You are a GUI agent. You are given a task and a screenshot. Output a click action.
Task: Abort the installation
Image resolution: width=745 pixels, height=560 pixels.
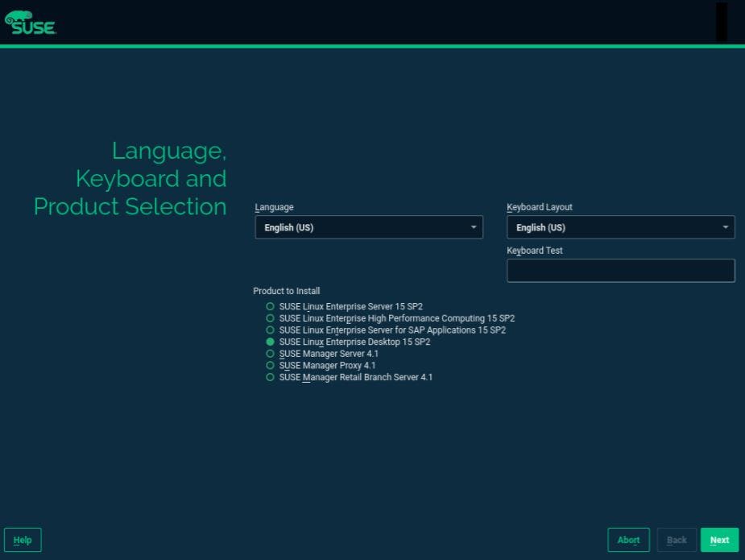coord(628,540)
